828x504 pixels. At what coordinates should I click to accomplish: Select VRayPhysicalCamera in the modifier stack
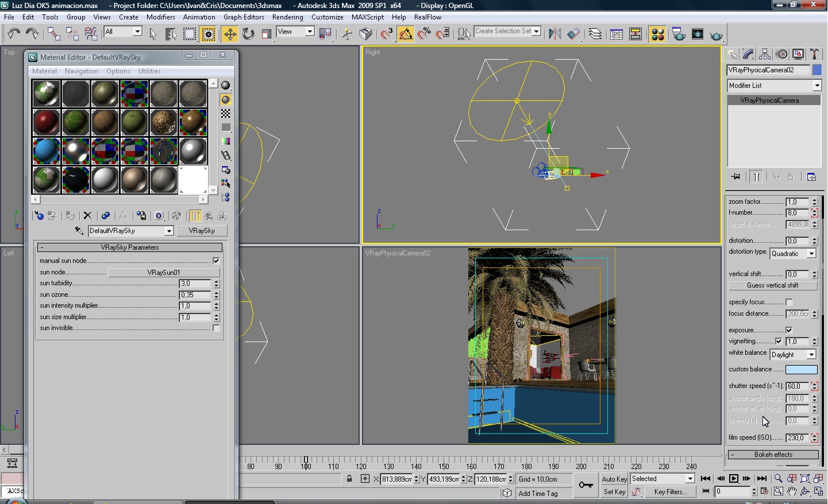(x=774, y=100)
